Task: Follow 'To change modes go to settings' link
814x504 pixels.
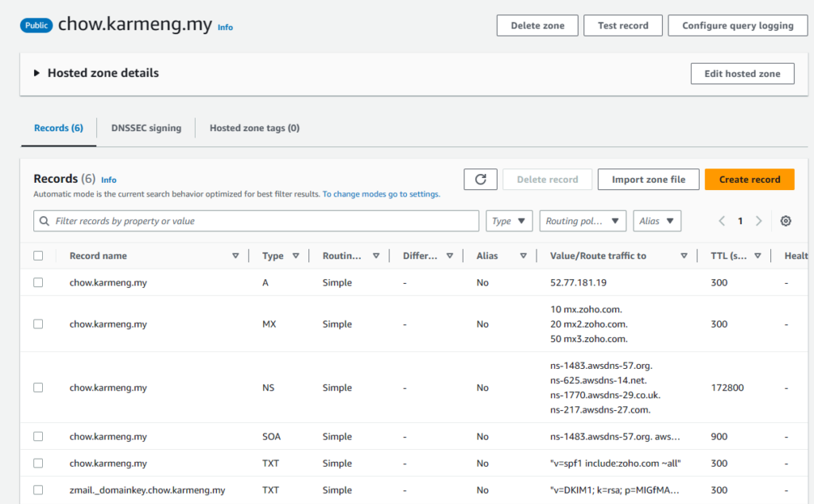Action: (x=381, y=194)
